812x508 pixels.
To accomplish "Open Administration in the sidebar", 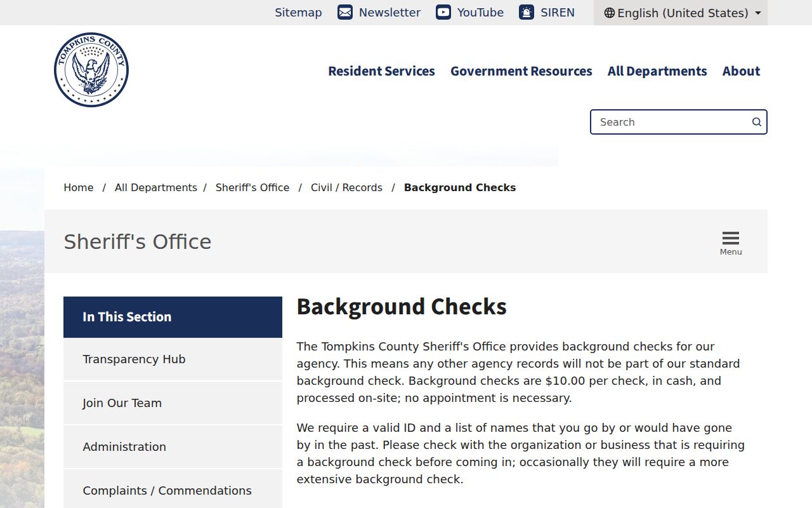I will [173, 447].
